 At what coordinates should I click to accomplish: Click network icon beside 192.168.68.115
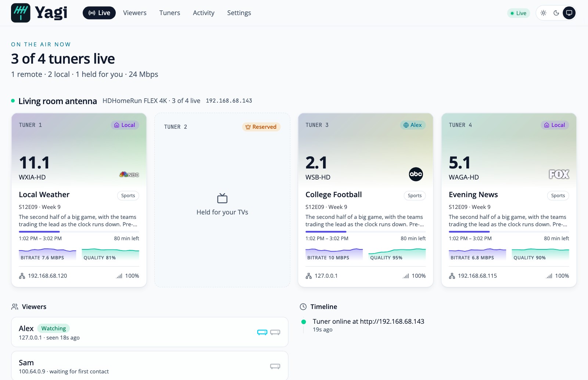pos(452,276)
